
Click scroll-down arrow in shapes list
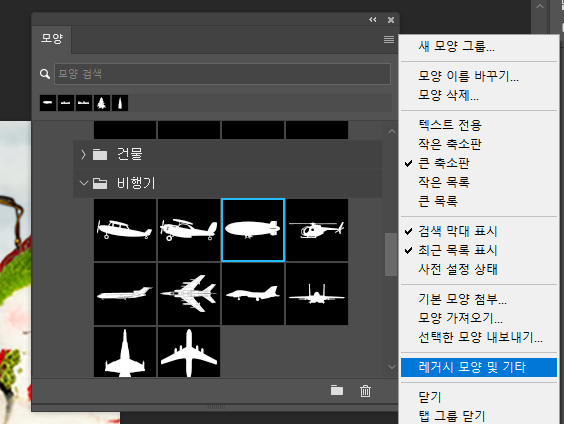(392, 367)
